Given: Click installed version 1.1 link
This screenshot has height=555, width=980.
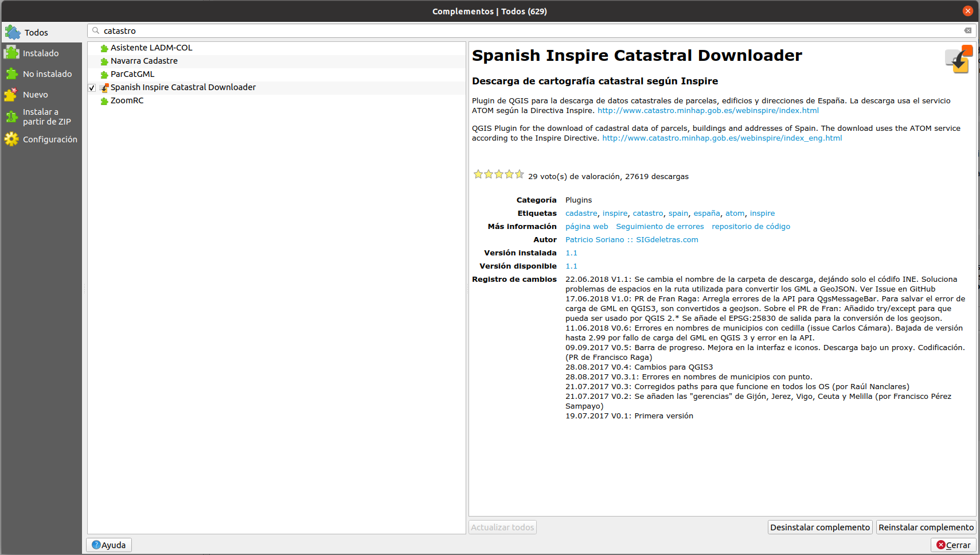Looking at the screenshot, I should [572, 253].
